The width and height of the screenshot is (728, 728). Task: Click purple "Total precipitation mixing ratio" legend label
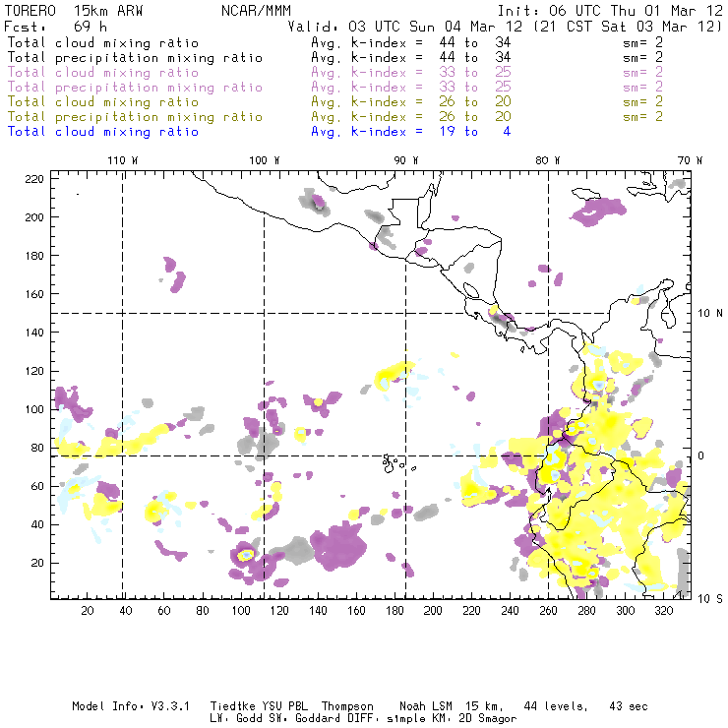click(x=135, y=88)
